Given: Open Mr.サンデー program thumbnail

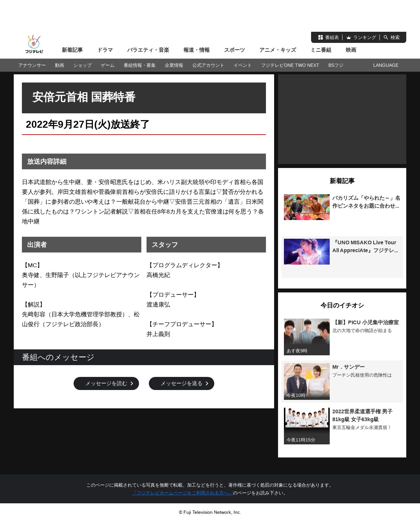Looking at the screenshot, I should (307, 381).
